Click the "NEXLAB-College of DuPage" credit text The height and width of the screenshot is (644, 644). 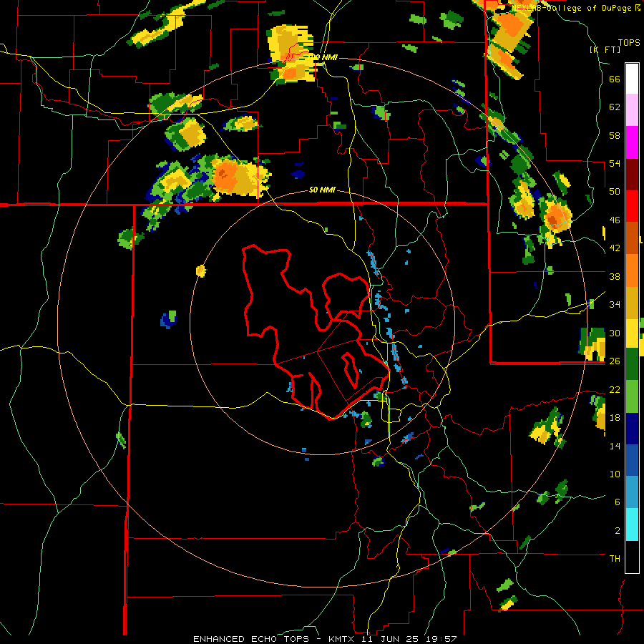[x=571, y=8]
